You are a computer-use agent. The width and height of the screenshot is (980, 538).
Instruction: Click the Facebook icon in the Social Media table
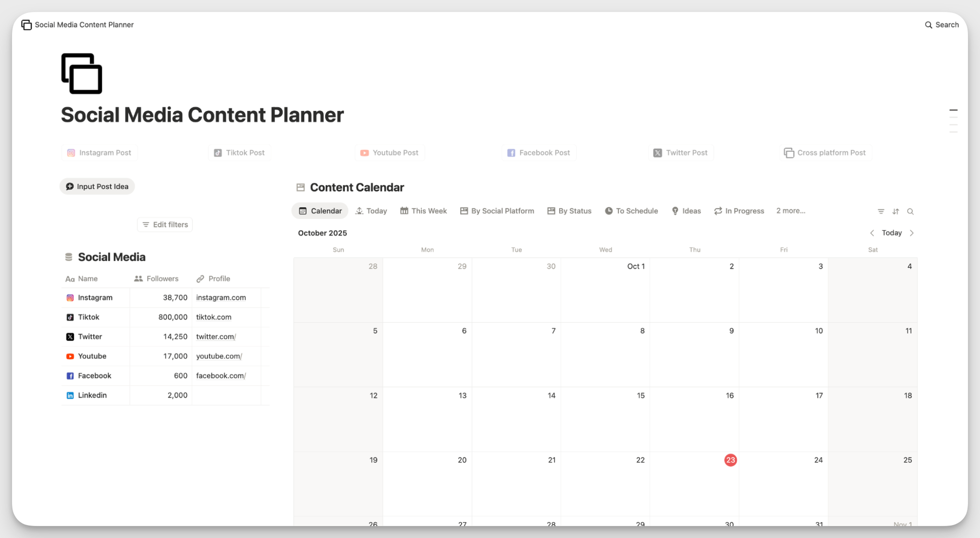[x=70, y=376]
